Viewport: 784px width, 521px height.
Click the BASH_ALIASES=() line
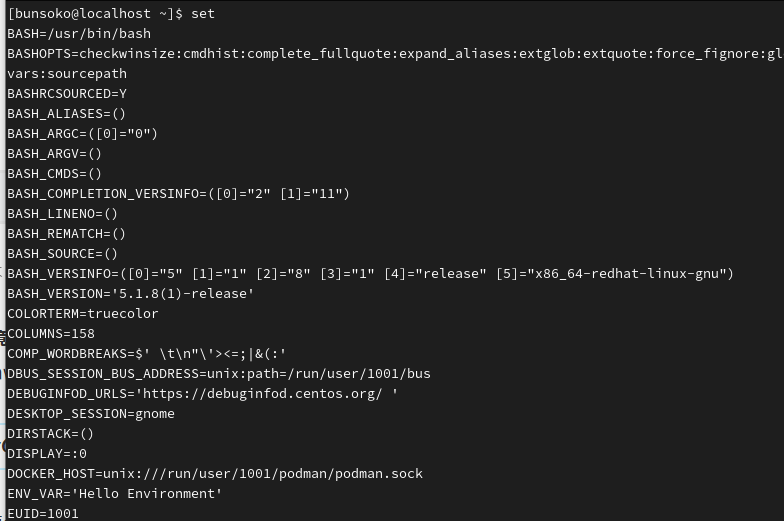(x=67, y=113)
